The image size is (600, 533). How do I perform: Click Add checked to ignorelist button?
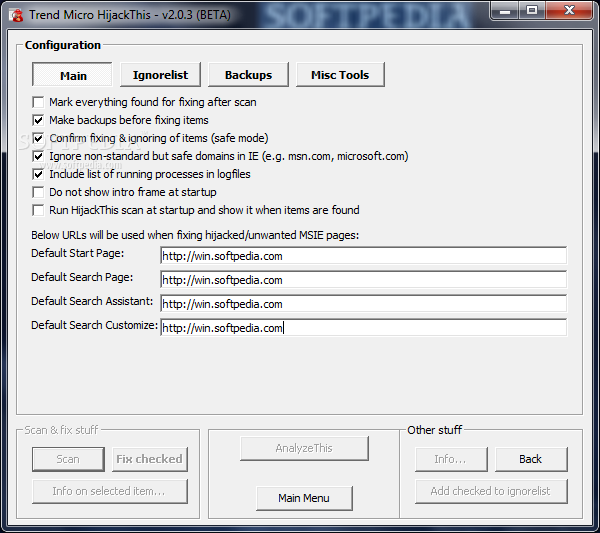pyautogui.click(x=491, y=491)
